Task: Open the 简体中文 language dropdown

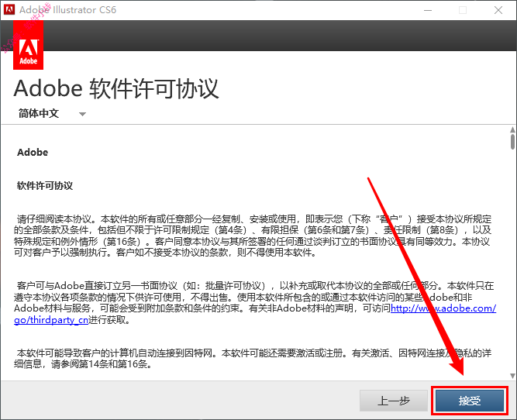Action: (x=52, y=113)
